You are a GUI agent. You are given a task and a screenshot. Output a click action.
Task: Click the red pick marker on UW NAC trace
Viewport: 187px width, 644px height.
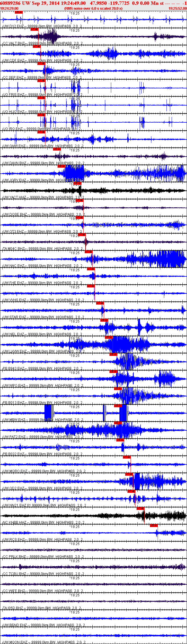pos(89,252)
